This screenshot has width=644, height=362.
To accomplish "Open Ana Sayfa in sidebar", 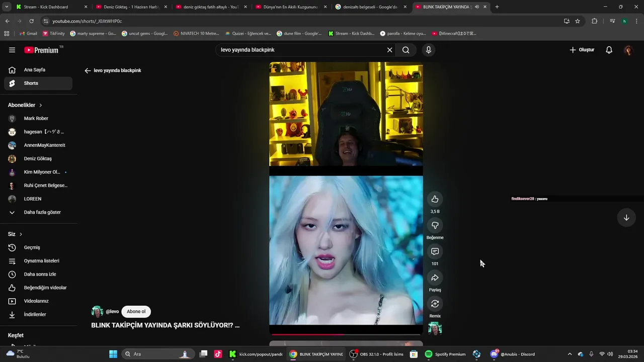I will pyautogui.click(x=38, y=70).
